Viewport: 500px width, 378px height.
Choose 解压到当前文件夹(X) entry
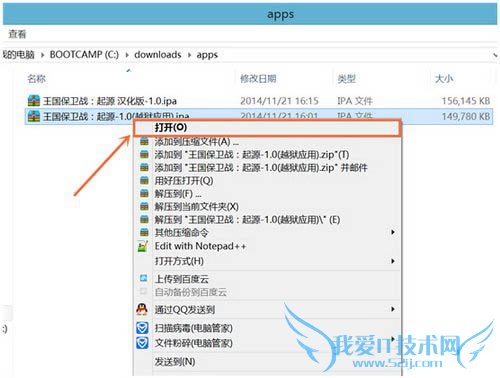point(267,207)
